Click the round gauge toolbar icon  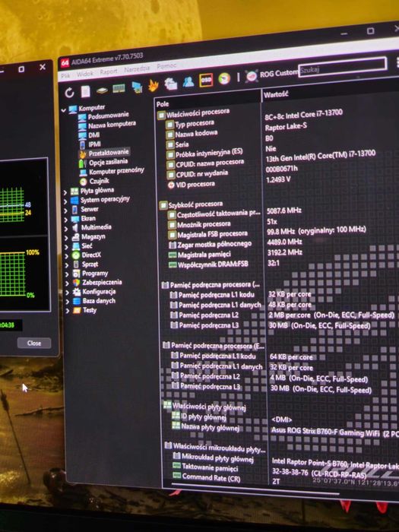(x=224, y=78)
